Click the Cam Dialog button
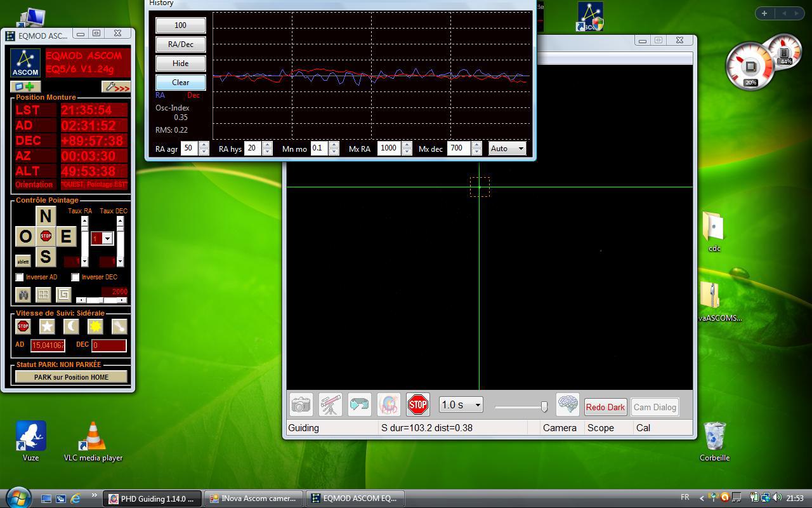The image size is (812, 508). pyautogui.click(x=655, y=407)
